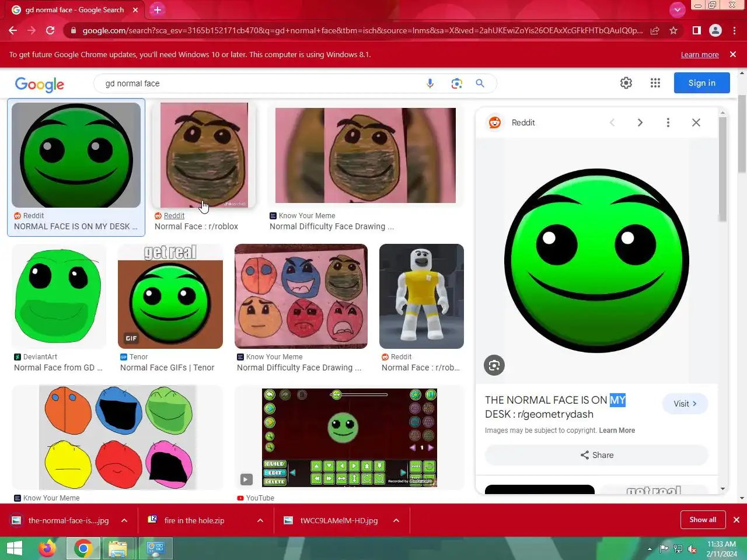Search by voice using the microphone icon
This screenshot has height=560, width=747.
tap(430, 83)
